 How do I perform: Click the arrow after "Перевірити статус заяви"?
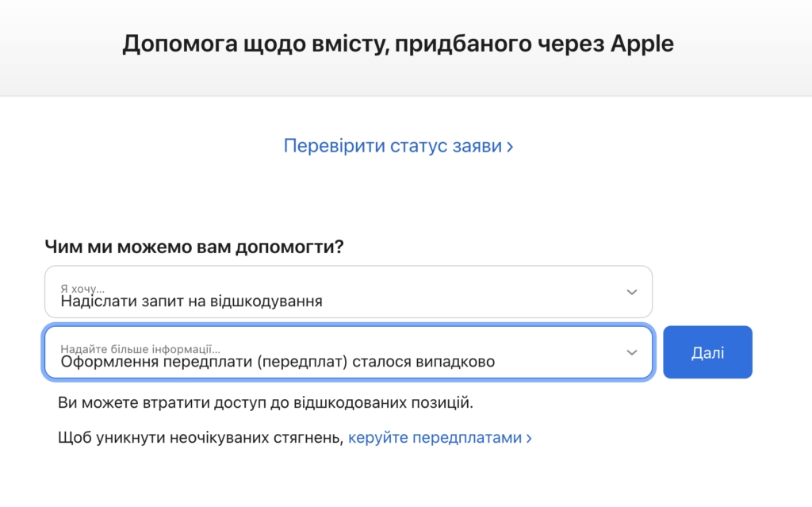coord(511,145)
